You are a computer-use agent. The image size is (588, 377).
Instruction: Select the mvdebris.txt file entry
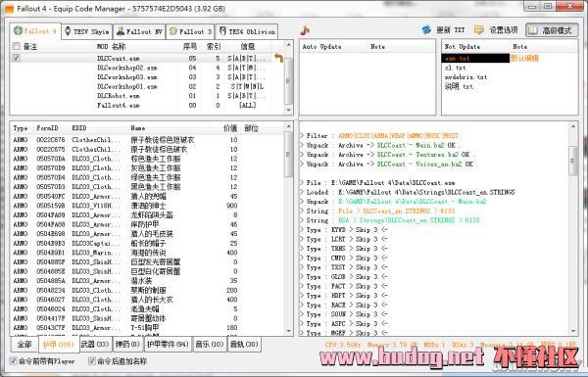click(x=465, y=77)
